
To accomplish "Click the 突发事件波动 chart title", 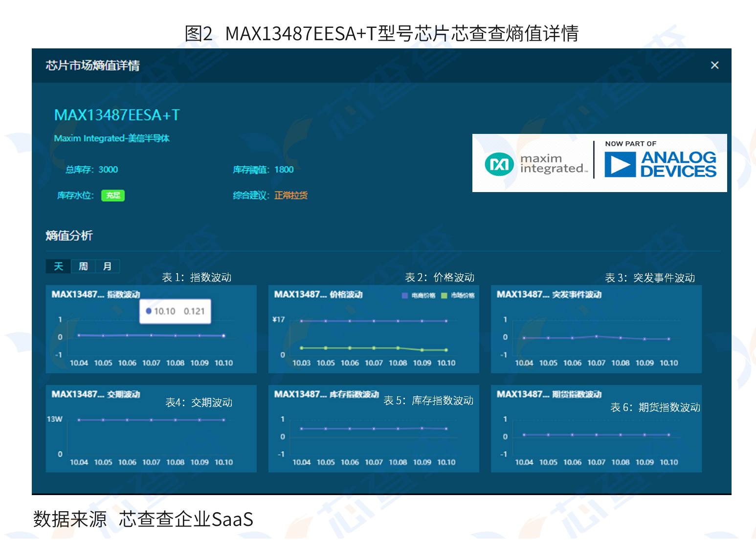I will (549, 294).
